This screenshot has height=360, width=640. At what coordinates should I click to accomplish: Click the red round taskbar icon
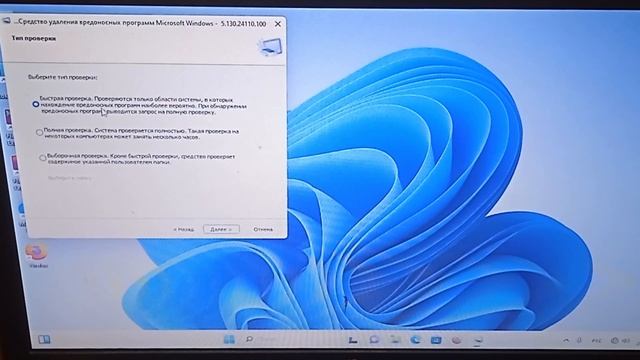click(457, 340)
